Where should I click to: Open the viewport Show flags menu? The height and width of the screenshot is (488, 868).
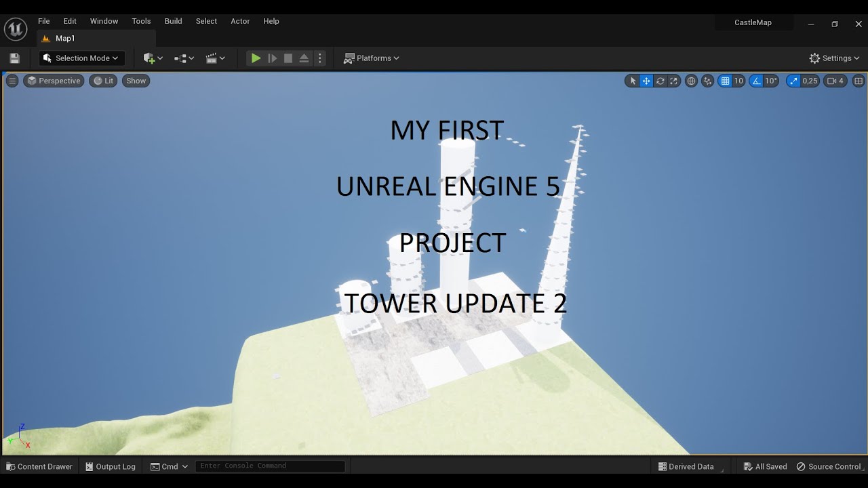[x=136, y=81]
